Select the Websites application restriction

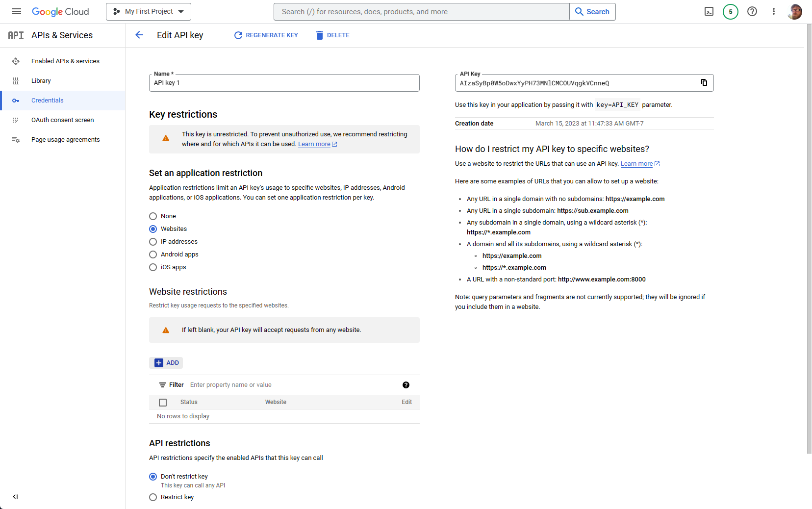[x=153, y=229]
